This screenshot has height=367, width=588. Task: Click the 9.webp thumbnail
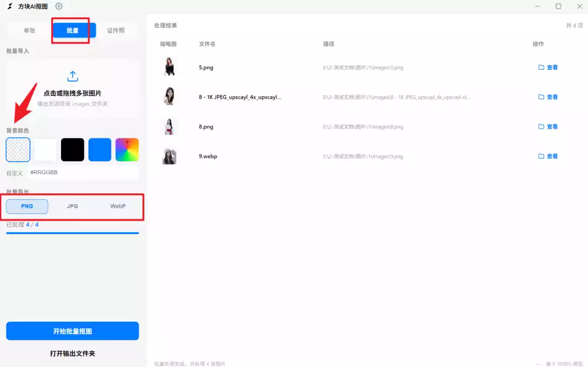pos(169,156)
